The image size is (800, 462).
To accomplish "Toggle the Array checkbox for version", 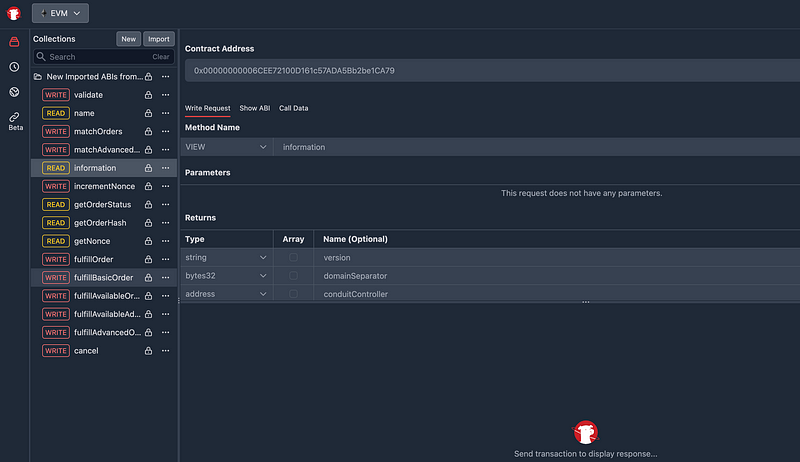I will click(293, 258).
